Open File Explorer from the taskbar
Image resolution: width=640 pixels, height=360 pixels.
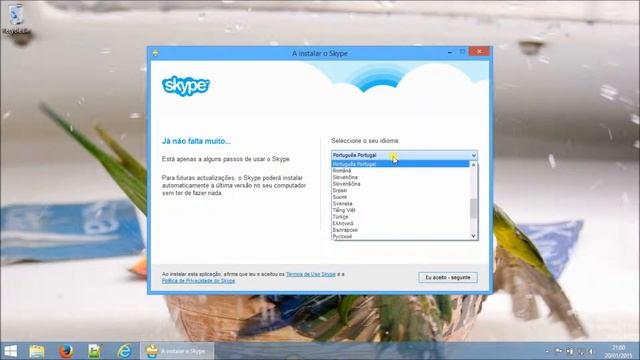click(x=37, y=351)
